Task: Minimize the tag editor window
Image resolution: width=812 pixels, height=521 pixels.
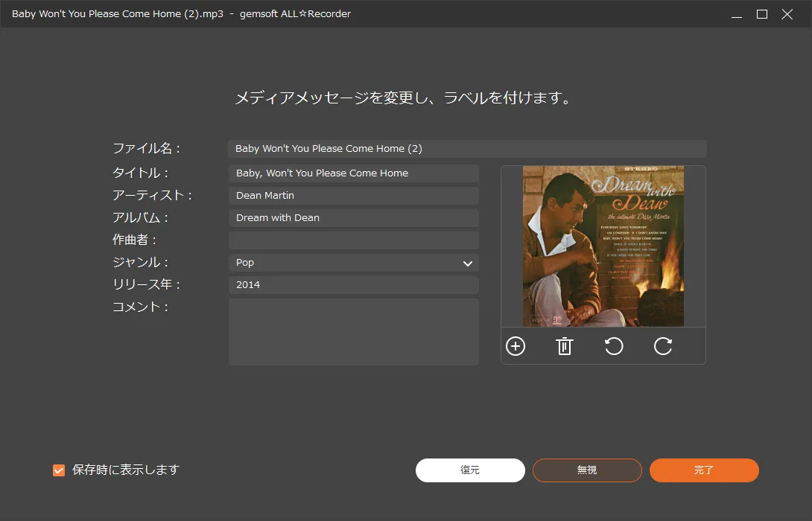Action: click(x=735, y=14)
